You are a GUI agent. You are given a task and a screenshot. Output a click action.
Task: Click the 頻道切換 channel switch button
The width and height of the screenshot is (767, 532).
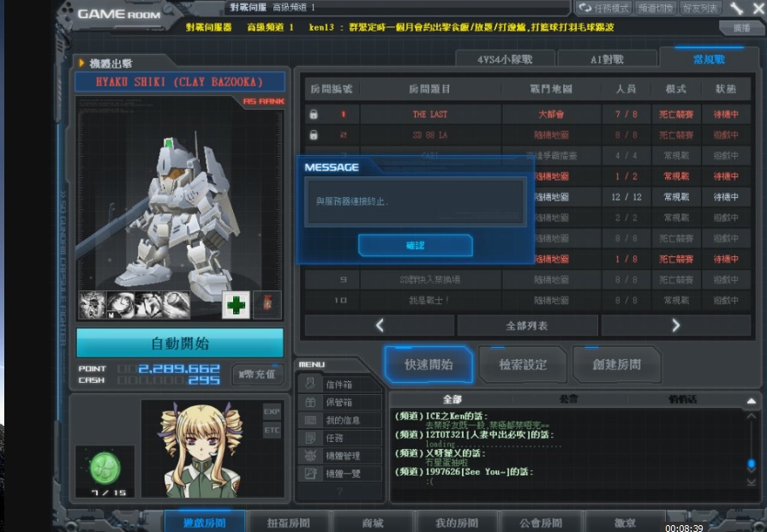tap(655, 8)
